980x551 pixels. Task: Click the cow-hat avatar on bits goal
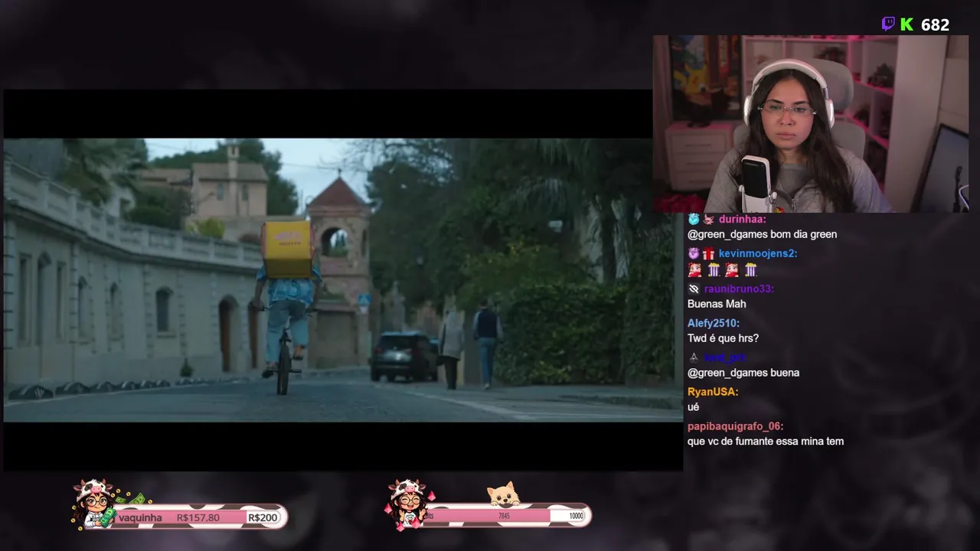[x=407, y=504]
